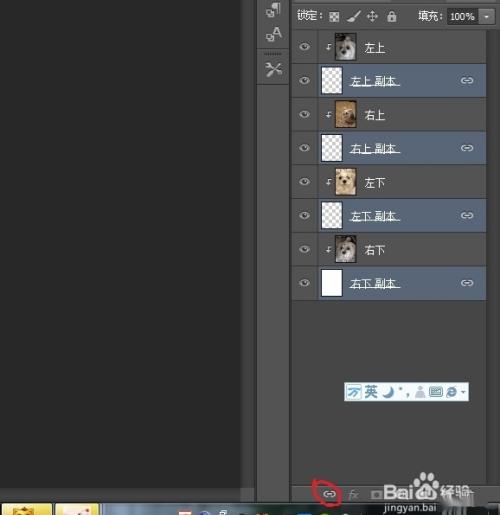Hide the 左下 副本 layer eye icon
This screenshot has height=515, width=500.
tap(304, 215)
